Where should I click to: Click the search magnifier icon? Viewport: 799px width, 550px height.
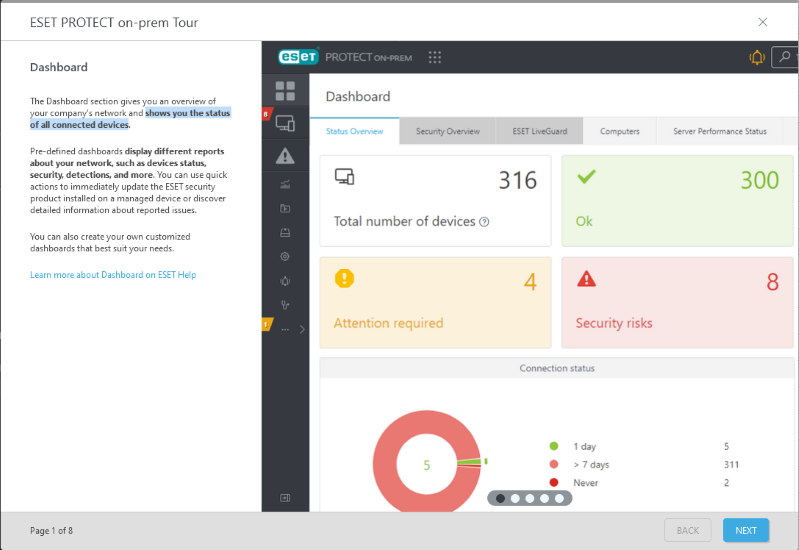785,57
